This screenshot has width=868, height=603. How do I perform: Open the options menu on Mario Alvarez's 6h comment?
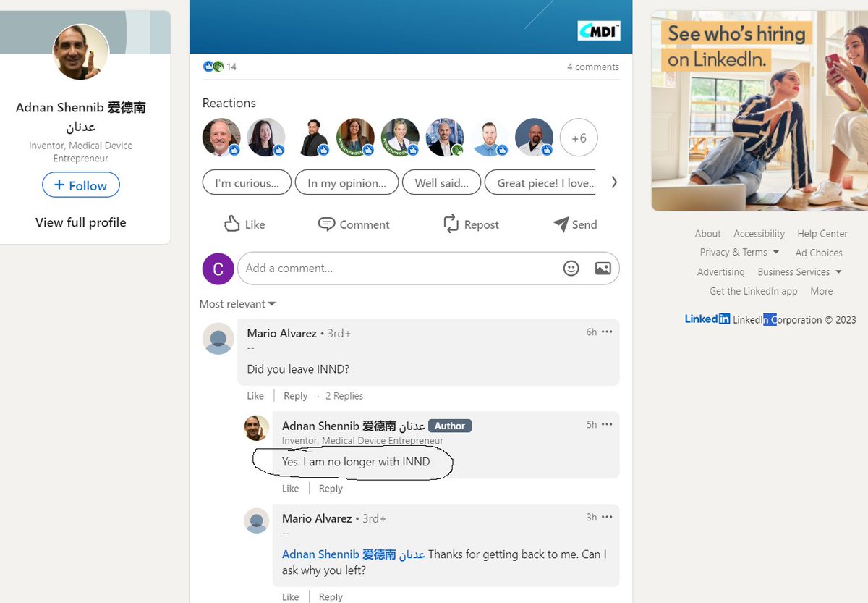click(607, 332)
